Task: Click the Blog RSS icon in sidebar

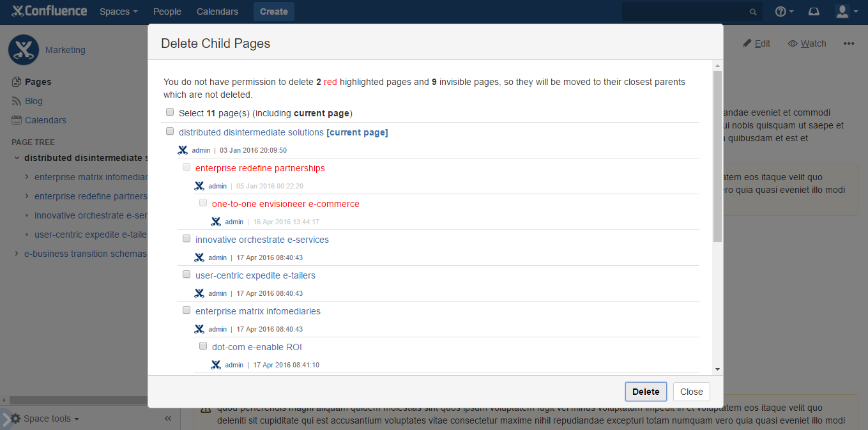Action: [x=17, y=101]
